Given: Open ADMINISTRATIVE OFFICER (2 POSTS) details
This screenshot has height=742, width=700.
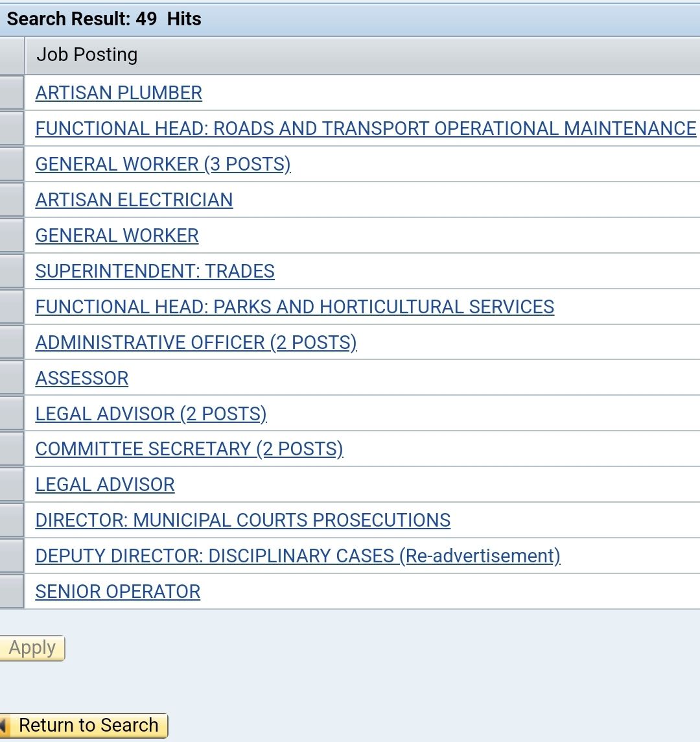Looking at the screenshot, I should [196, 342].
